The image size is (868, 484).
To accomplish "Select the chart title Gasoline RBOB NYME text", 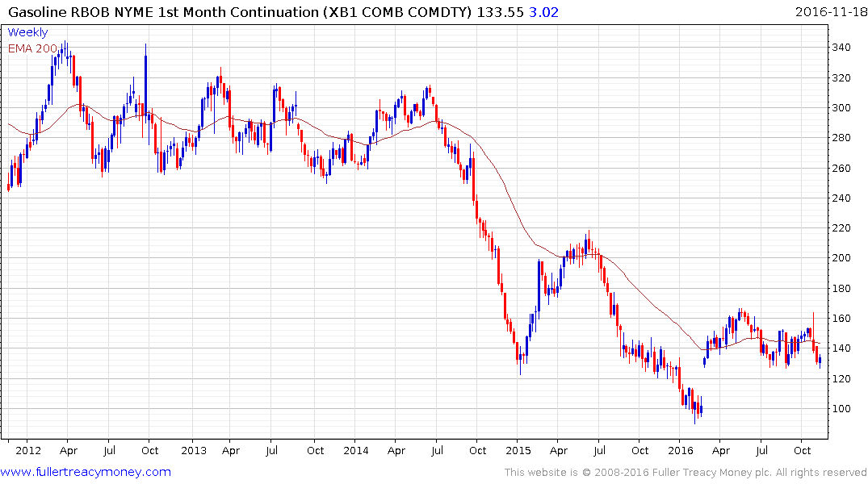I will pos(82,11).
